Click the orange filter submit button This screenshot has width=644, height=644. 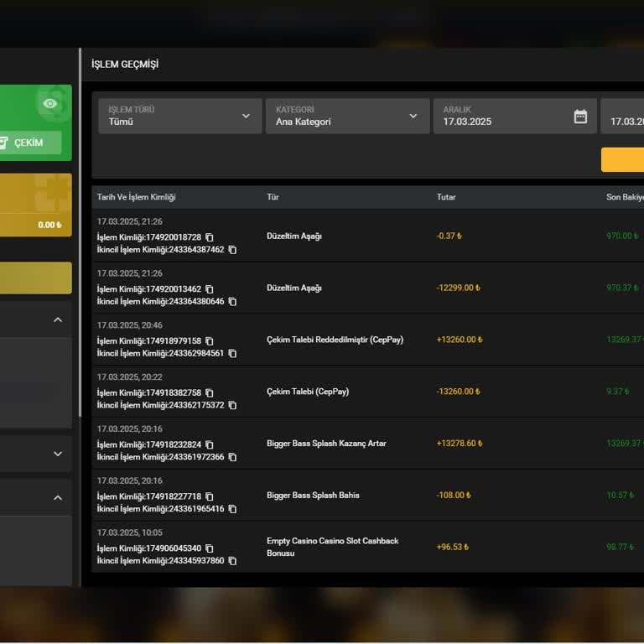pos(622,159)
